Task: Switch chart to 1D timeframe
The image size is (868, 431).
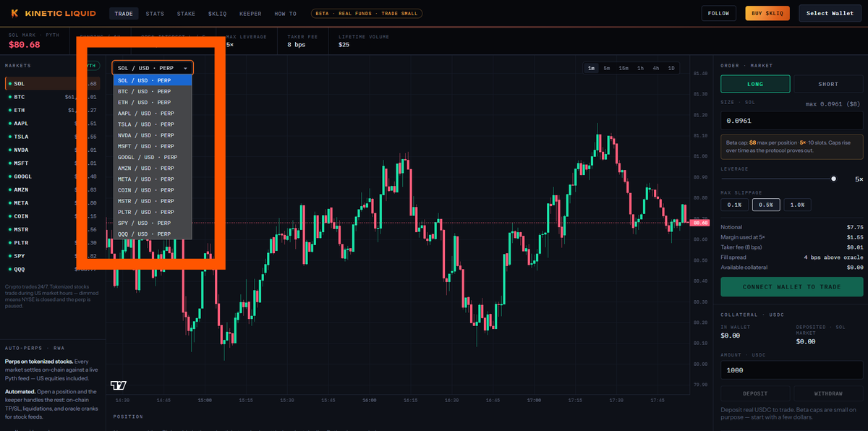Action: tap(671, 68)
